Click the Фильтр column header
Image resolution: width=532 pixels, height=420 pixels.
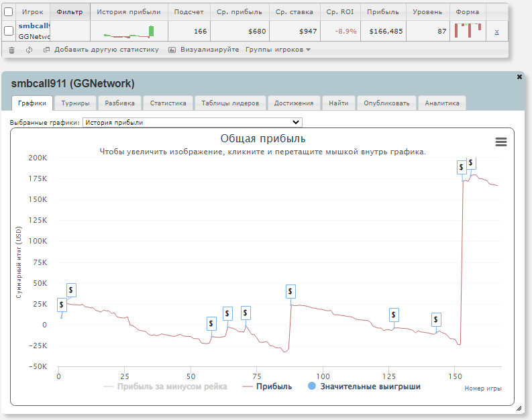(x=70, y=12)
